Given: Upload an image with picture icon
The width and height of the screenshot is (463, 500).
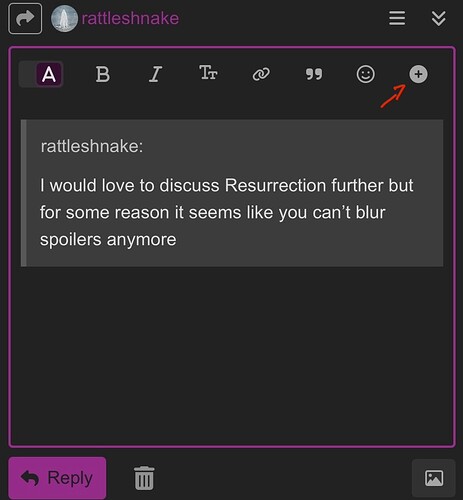Looking at the screenshot, I should [434, 478].
